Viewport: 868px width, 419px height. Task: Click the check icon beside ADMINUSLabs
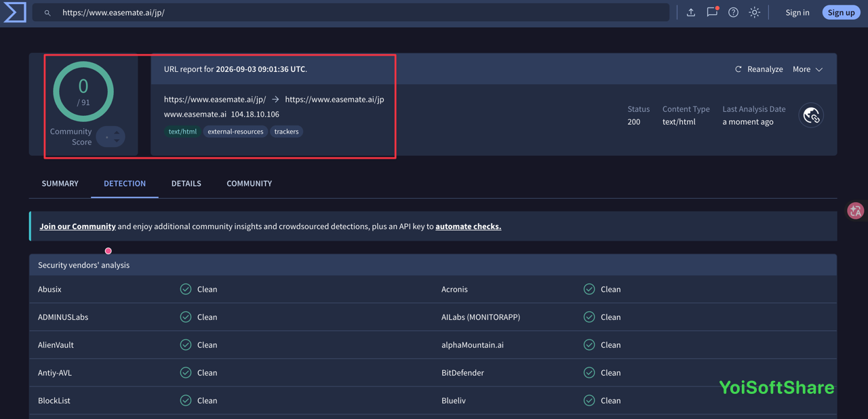[x=186, y=317]
